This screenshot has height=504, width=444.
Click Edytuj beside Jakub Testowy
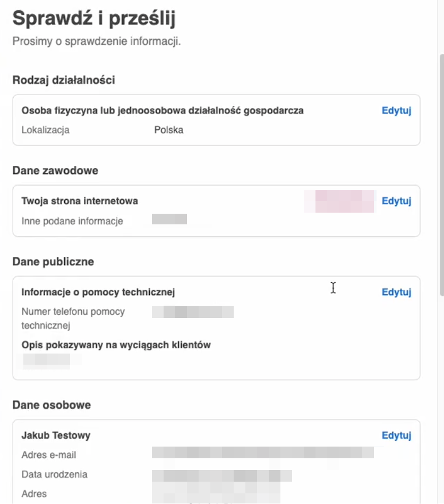tap(396, 435)
